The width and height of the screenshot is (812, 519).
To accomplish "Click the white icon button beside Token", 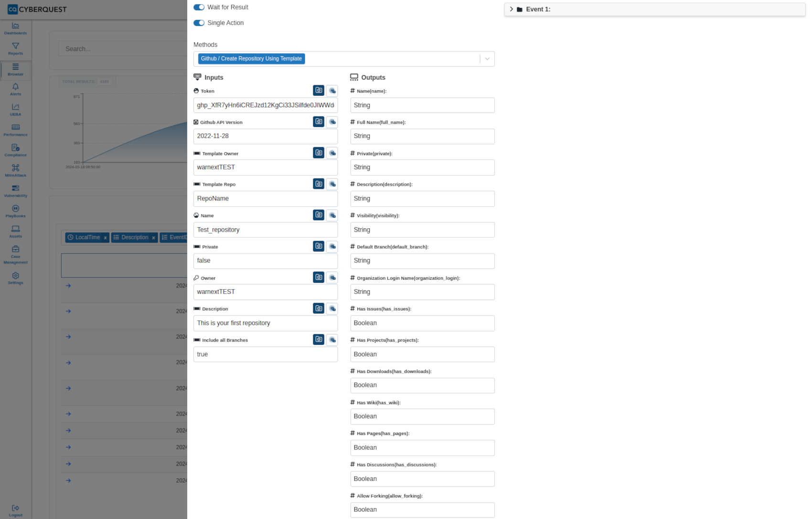I will point(332,90).
